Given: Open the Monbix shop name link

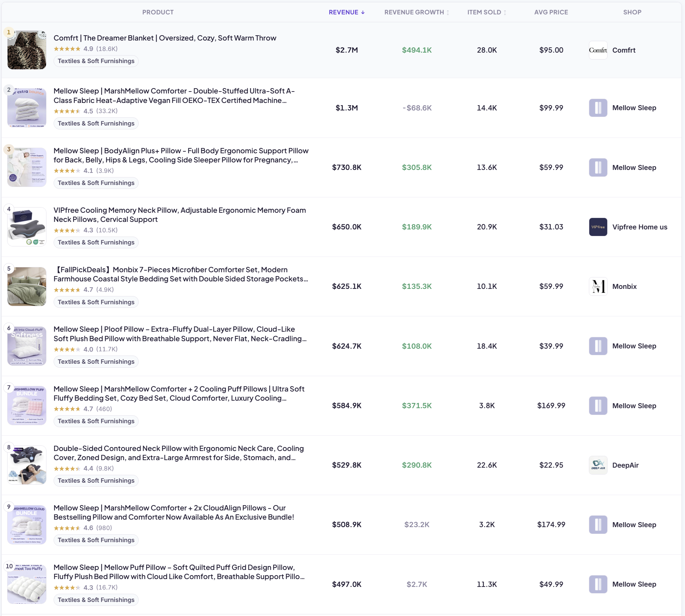Looking at the screenshot, I should pyautogui.click(x=625, y=286).
